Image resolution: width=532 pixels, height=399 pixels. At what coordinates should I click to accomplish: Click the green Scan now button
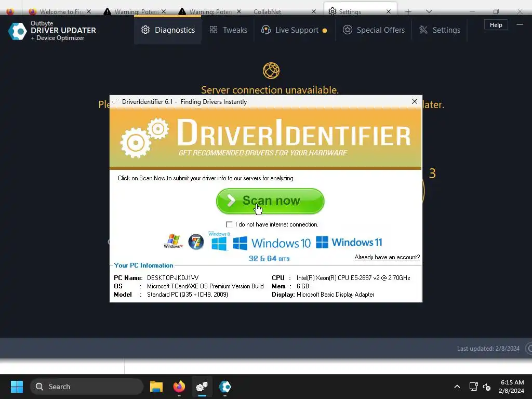(x=270, y=201)
